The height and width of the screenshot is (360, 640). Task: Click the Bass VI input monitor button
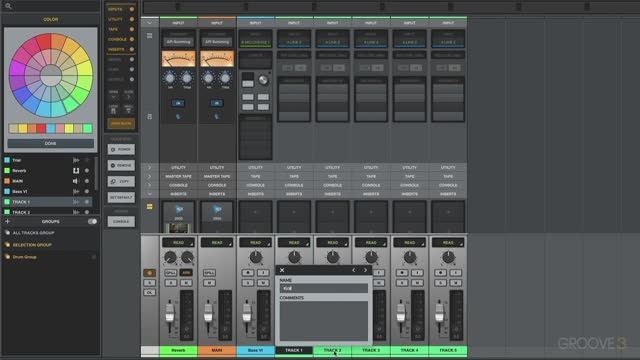(263, 272)
